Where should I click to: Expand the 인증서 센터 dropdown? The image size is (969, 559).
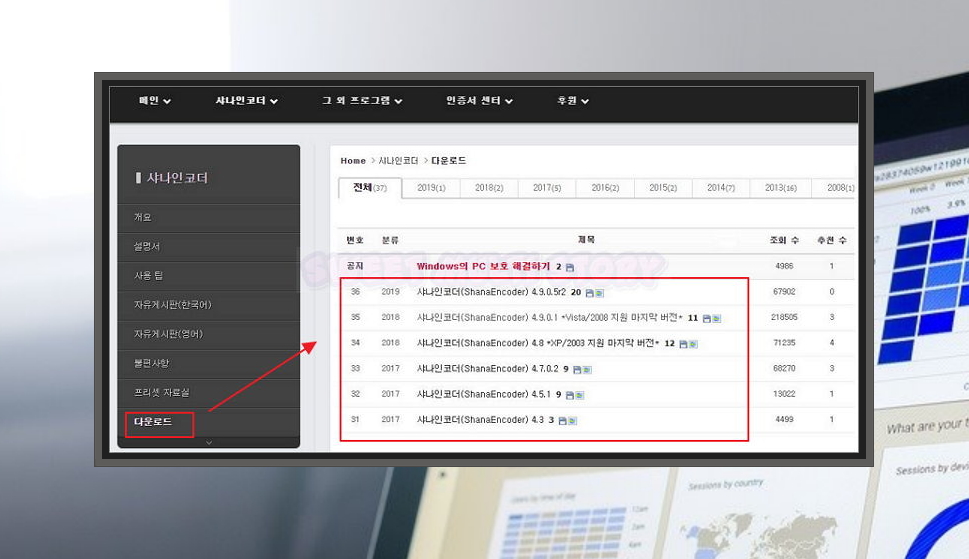[480, 101]
